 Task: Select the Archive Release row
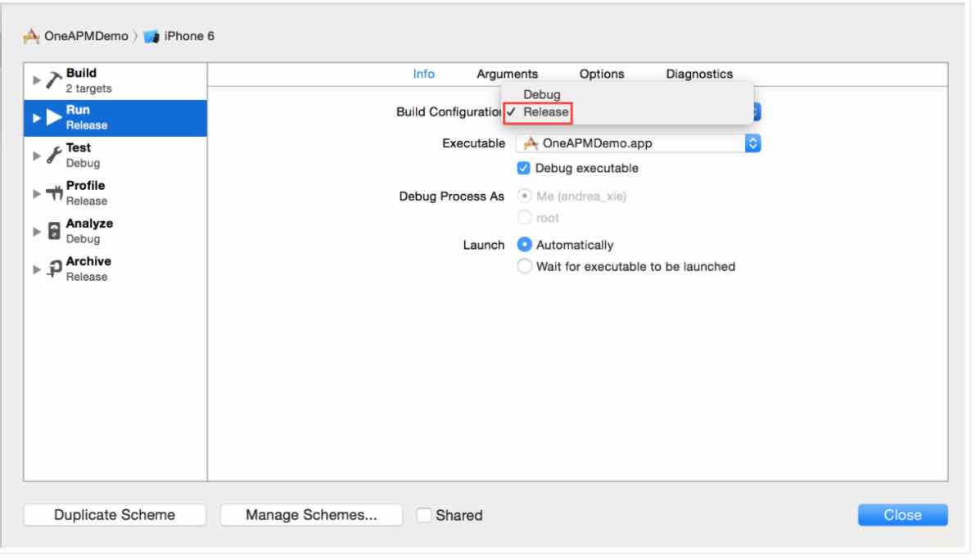(x=115, y=269)
